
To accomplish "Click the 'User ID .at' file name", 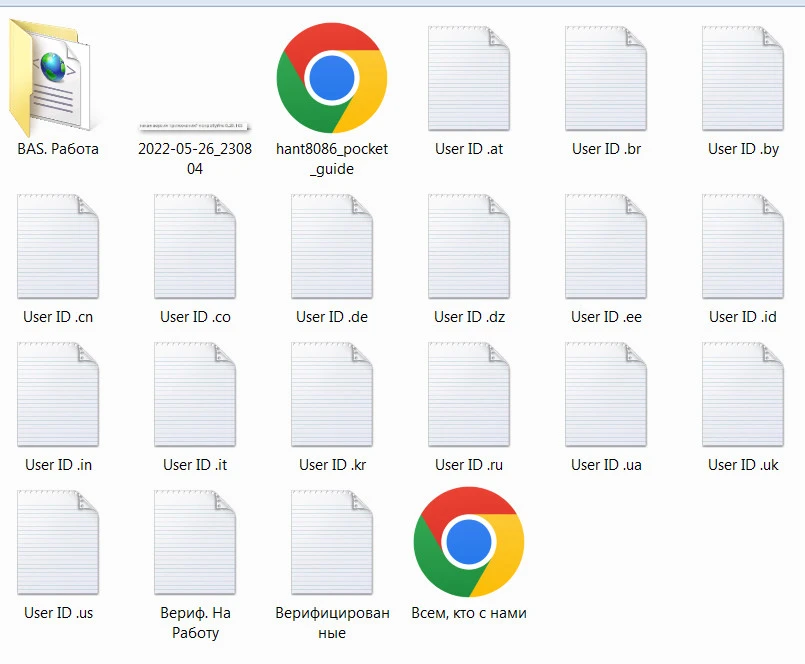I will [x=469, y=149].
